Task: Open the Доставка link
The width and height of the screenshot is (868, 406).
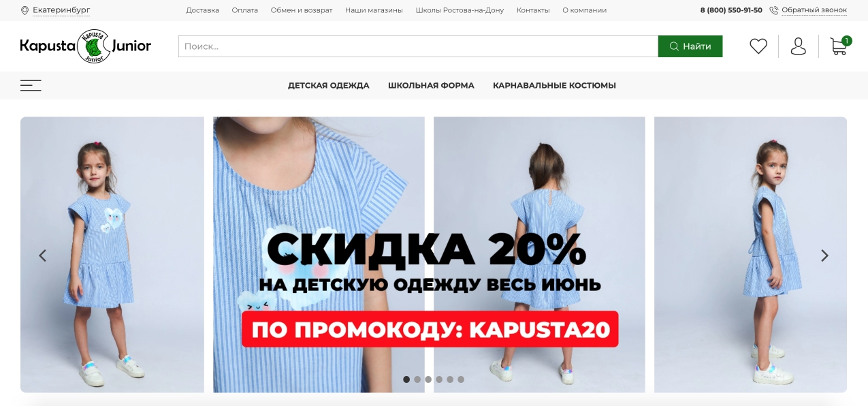Action: 203,10
